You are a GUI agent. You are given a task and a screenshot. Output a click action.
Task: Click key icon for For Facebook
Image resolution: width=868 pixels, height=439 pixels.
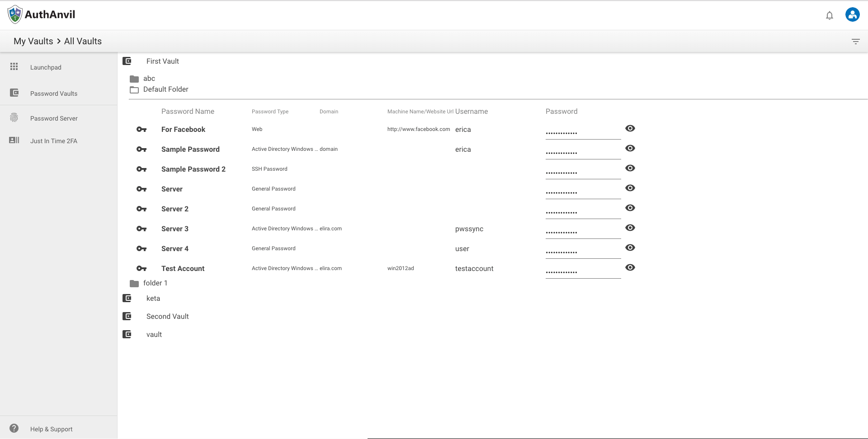click(x=142, y=130)
